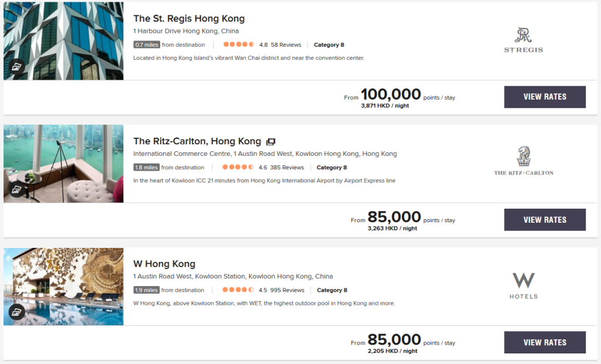Image resolution: width=601 pixels, height=364 pixels.
Task: Read the 58 Reviews for St. Regis
Action: [x=286, y=45]
